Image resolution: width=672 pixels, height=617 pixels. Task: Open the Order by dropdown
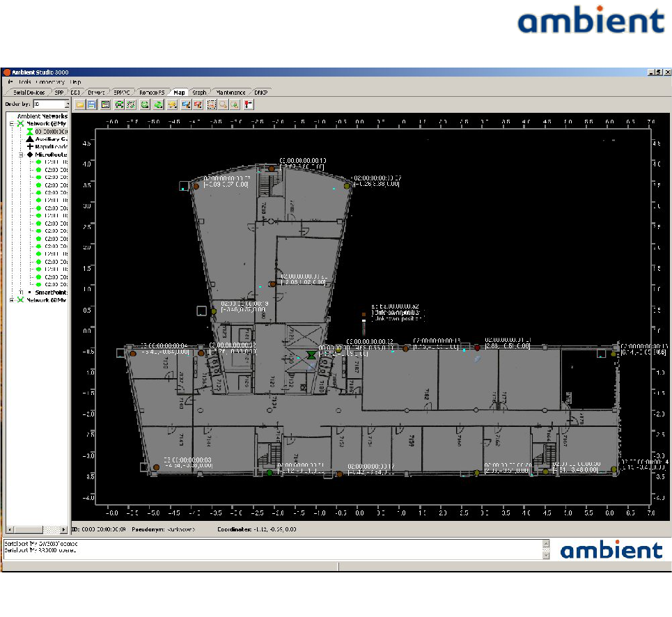(67, 104)
